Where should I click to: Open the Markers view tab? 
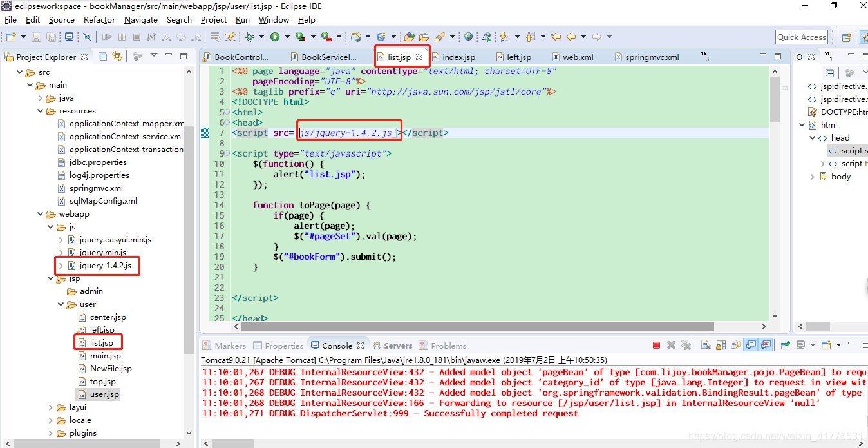tap(223, 346)
